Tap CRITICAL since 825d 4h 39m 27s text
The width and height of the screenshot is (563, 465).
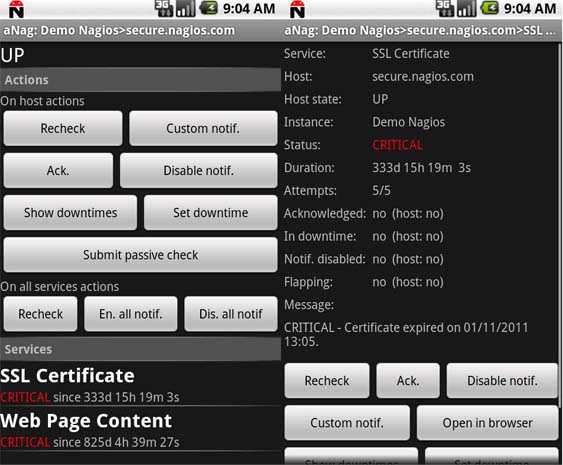point(90,442)
